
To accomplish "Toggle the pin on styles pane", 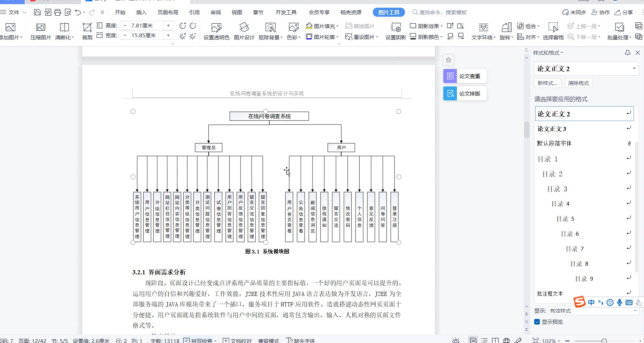I will tap(628, 53).
